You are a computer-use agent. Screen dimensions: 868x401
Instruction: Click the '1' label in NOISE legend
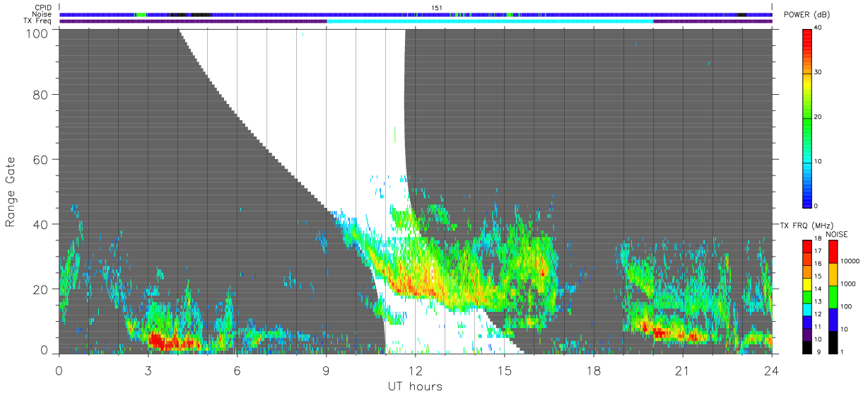(843, 351)
